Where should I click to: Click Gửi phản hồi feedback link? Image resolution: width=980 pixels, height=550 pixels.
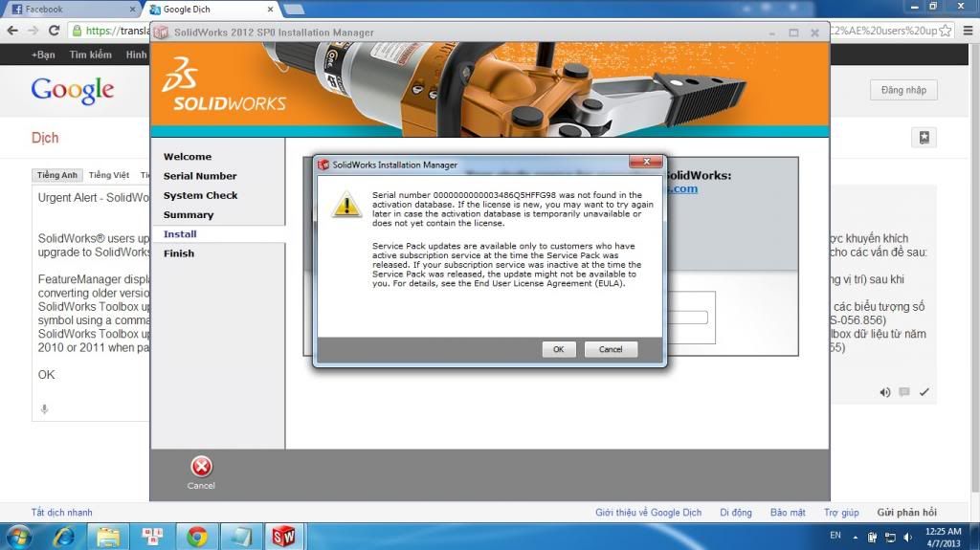click(907, 512)
